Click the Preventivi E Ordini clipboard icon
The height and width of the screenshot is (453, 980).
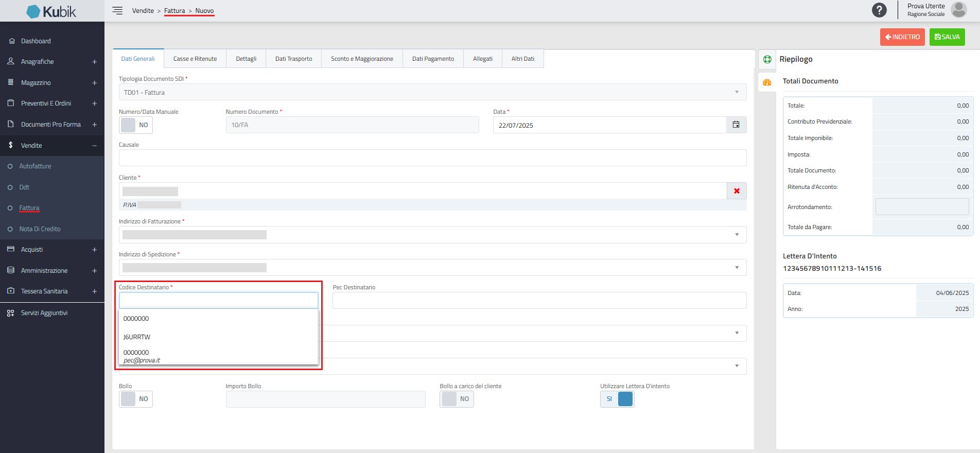point(11,103)
